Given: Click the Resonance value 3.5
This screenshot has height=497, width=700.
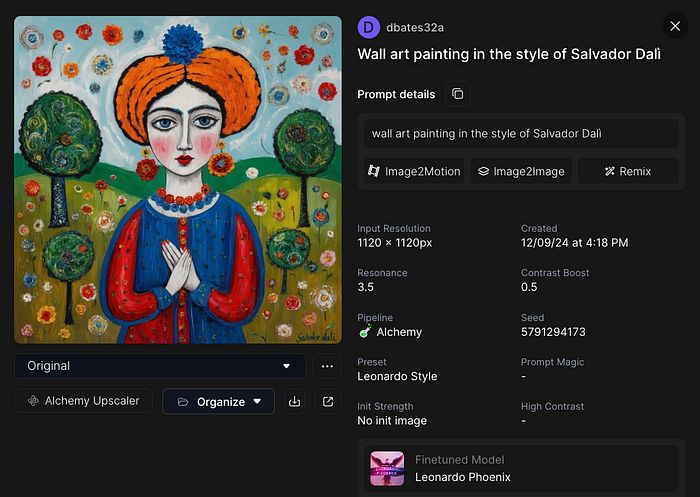Looking at the screenshot, I should point(366,287).
